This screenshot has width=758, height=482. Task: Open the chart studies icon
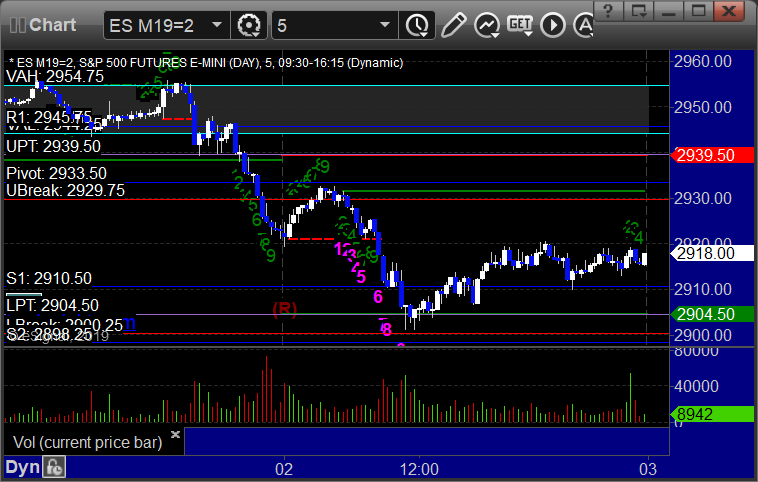coord(487,25)
